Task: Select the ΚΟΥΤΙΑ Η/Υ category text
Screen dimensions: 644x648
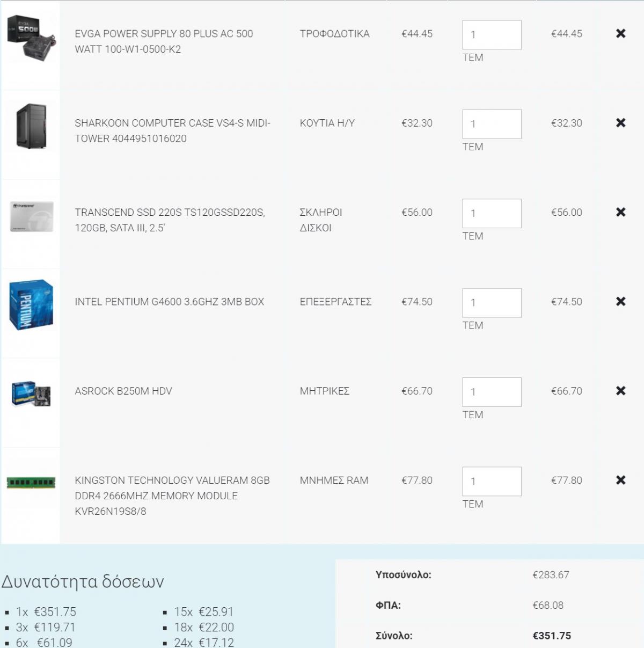Action: pyautogui.click(x=327, y=123)
